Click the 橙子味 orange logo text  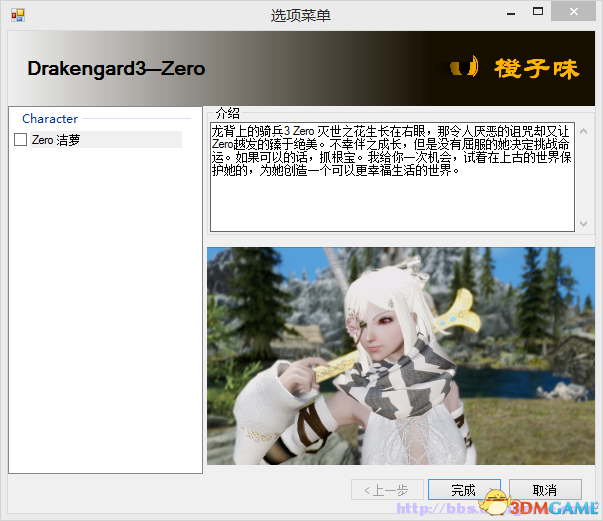pyautogui.click(x=537, y=68)
